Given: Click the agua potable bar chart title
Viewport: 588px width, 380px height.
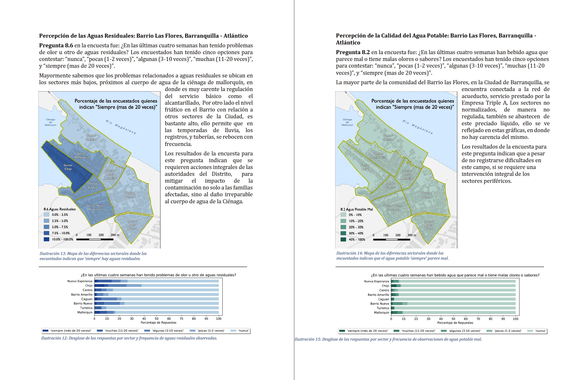Looking at the screenshot, I should 455,275.
